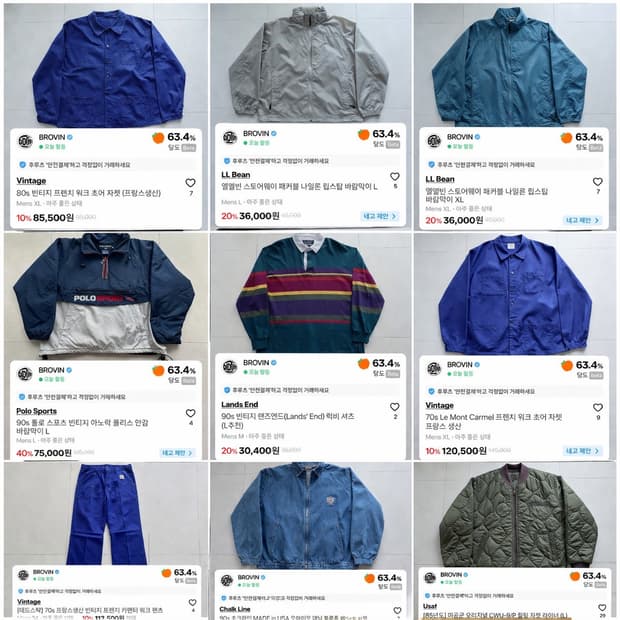Tap the heart on Le Mont Carmel jacket listing
620x620 pixels.
coord(598,407)
